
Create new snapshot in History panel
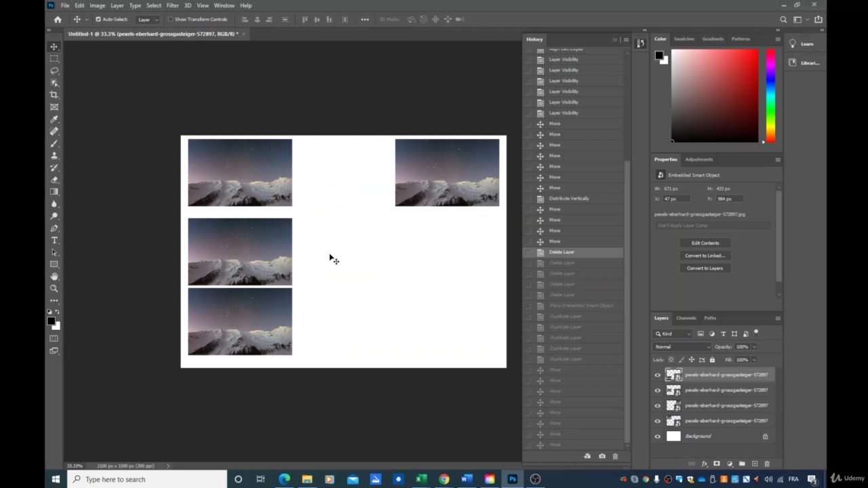[x=601, y=456]
